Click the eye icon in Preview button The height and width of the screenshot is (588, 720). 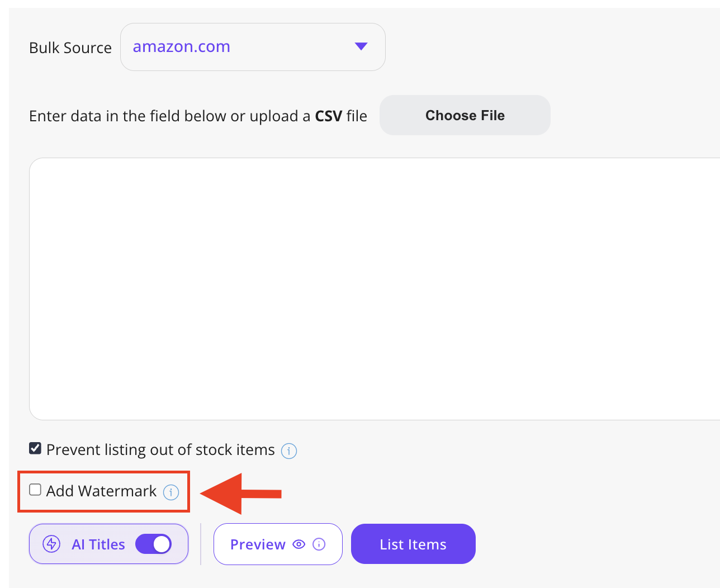(299, 544)
